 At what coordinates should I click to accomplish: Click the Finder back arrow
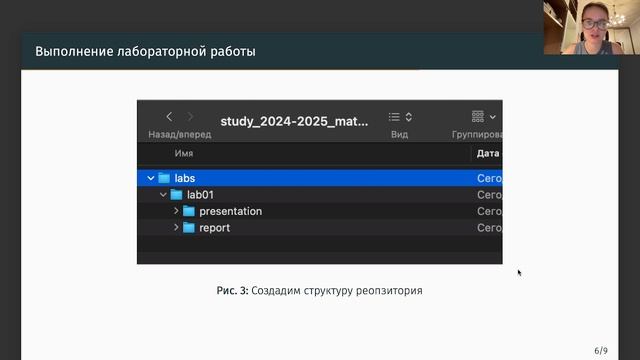(169, 117)
